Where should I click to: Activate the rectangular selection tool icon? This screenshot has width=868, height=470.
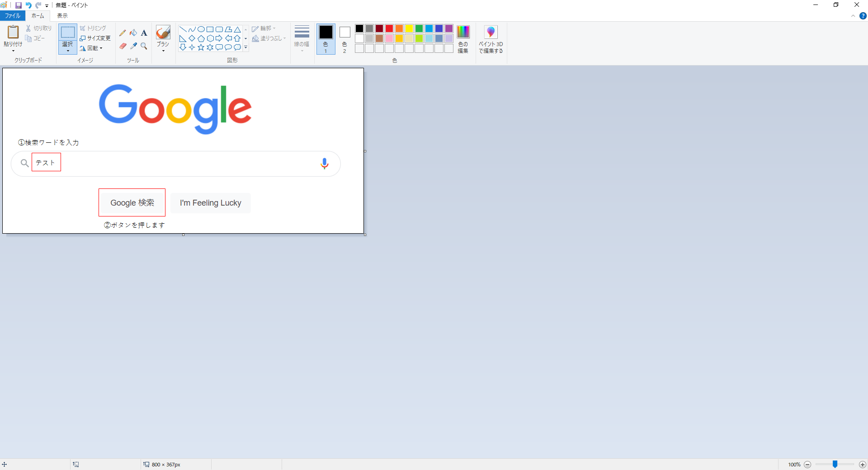click(68, 32)
